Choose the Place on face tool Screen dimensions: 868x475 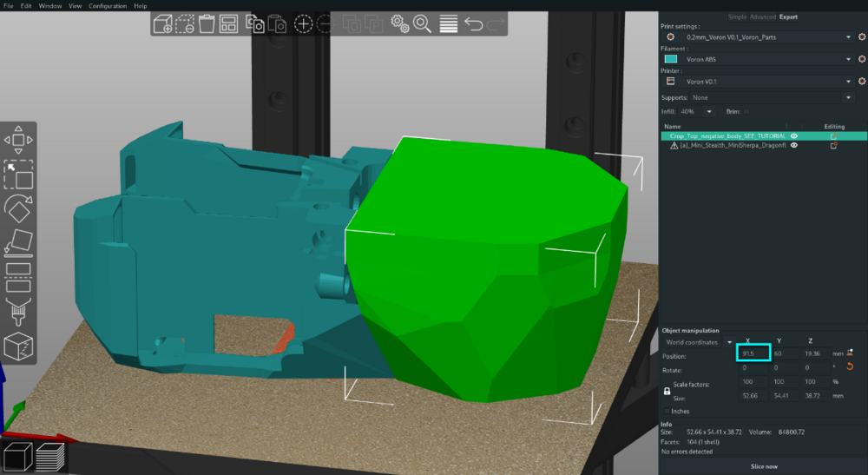18,243
